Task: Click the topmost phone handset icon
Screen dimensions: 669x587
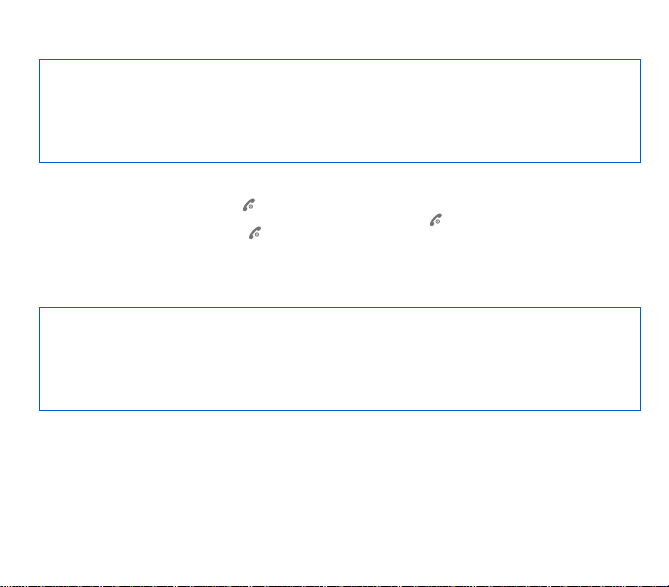Action: pyautogui.click(x=249, y=205)
